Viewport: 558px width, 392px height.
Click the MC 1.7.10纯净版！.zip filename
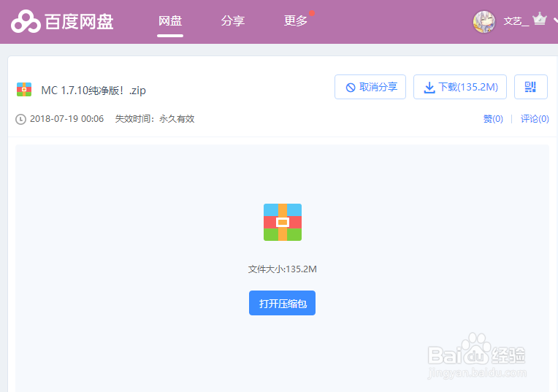point(93,91)
